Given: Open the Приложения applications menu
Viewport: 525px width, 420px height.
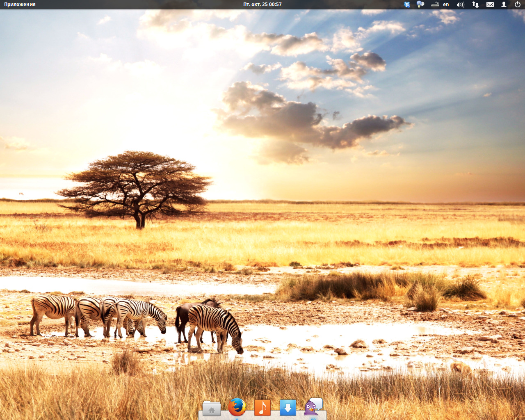Looking at the screenshot, I should pyautogui.click(x=20, y=5).
